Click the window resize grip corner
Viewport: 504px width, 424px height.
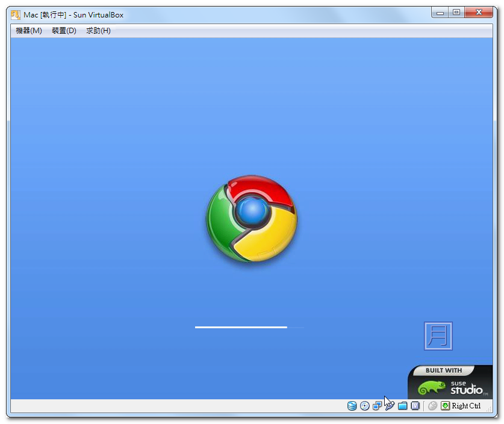coord(488,409)
